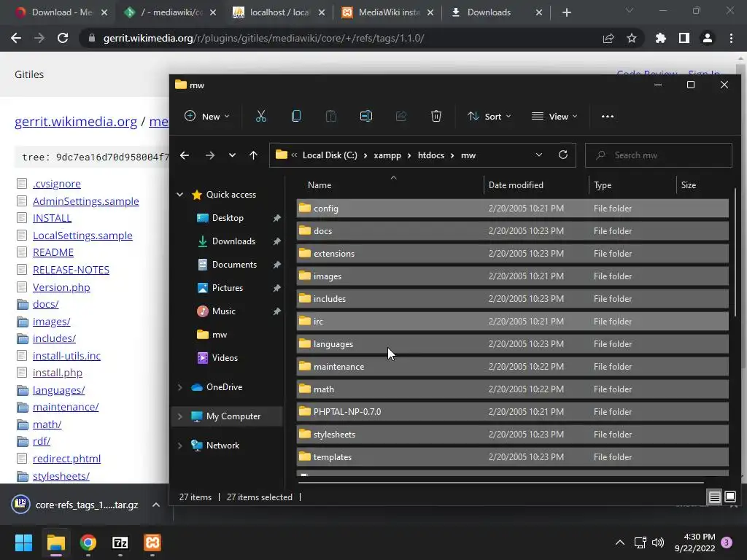Open Chrome profile avatar icon
The width and height of the screenshot is (747, 560).
708,38
